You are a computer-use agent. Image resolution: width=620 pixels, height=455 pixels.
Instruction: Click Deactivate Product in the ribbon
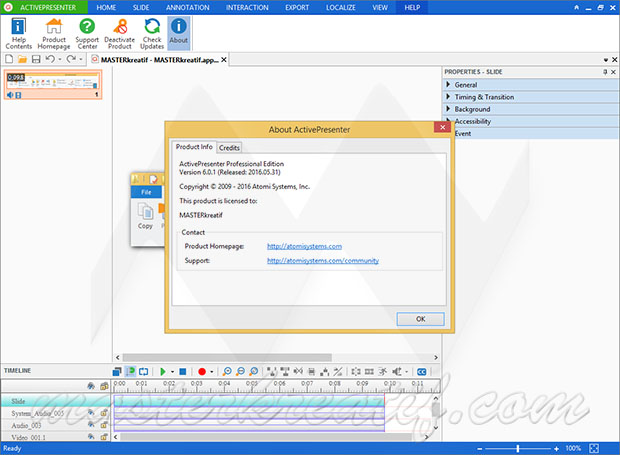click(x=119, y=34)
